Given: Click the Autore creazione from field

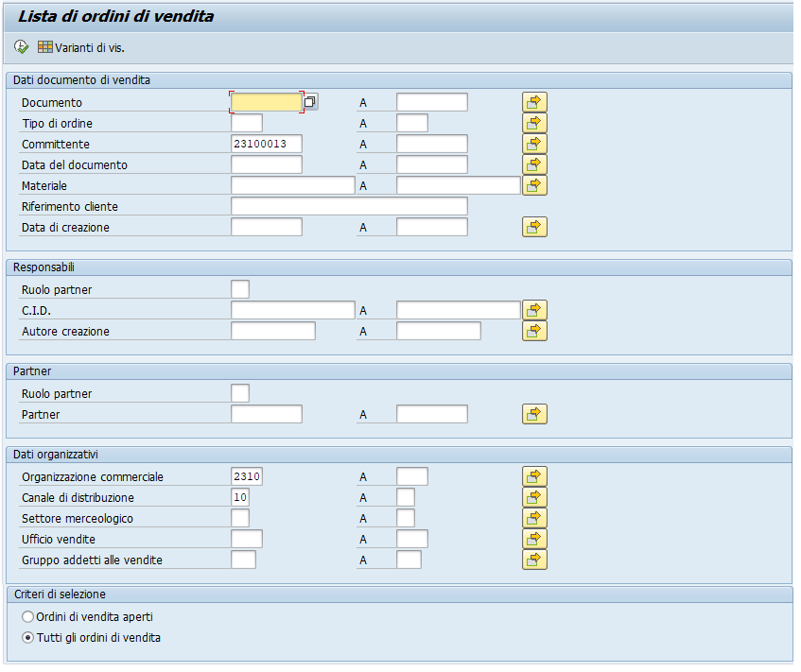Looking at the screenshot, I should pyautogui.click(x=272, y=331).
